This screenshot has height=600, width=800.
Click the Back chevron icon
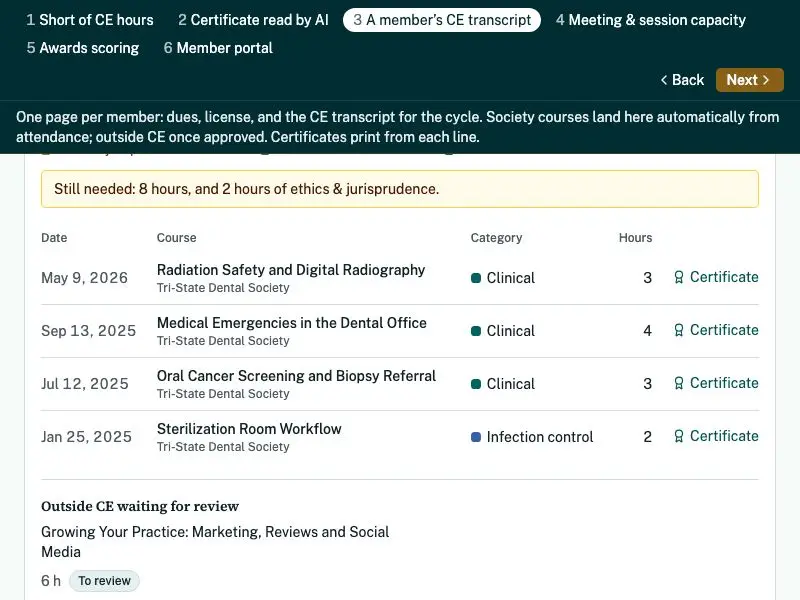tap(664, 80)
